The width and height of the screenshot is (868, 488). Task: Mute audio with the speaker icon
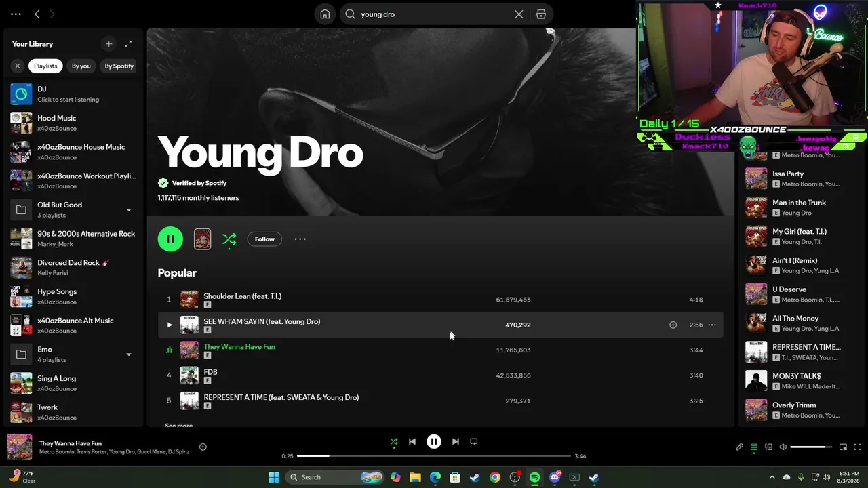point(783,447)
